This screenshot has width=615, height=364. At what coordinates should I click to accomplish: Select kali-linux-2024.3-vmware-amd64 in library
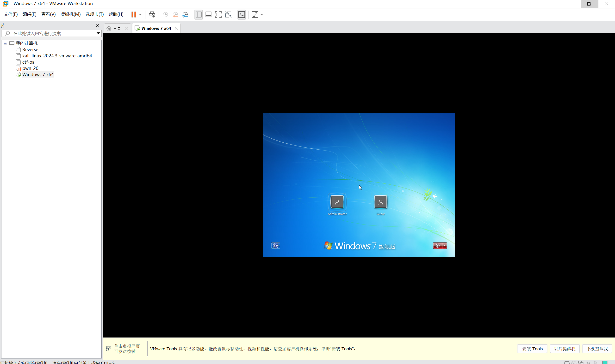[57, 56]
